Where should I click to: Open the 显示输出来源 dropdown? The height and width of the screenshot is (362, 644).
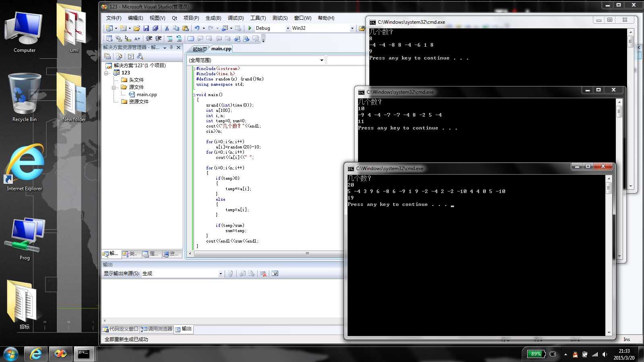[x=221, y=274]
